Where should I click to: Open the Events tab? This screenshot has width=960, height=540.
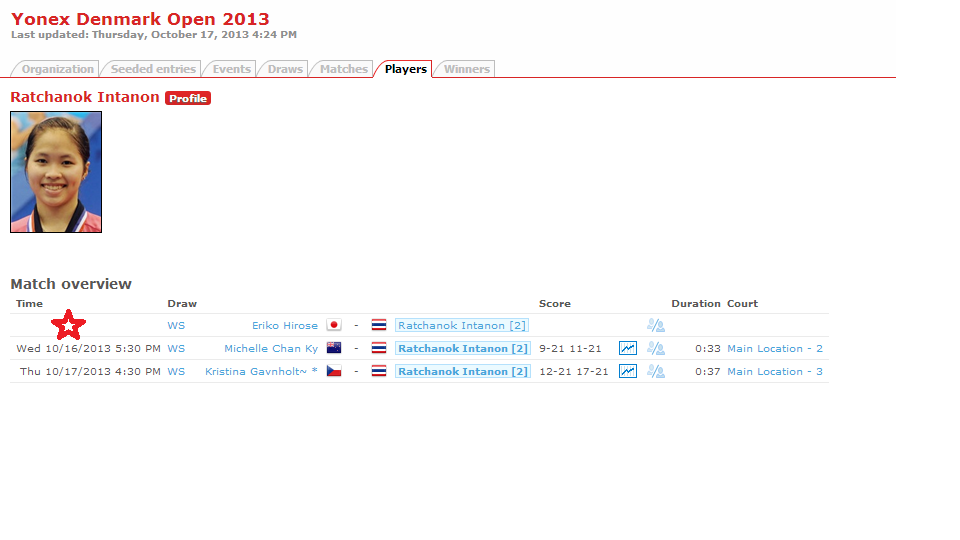[231, 69]
